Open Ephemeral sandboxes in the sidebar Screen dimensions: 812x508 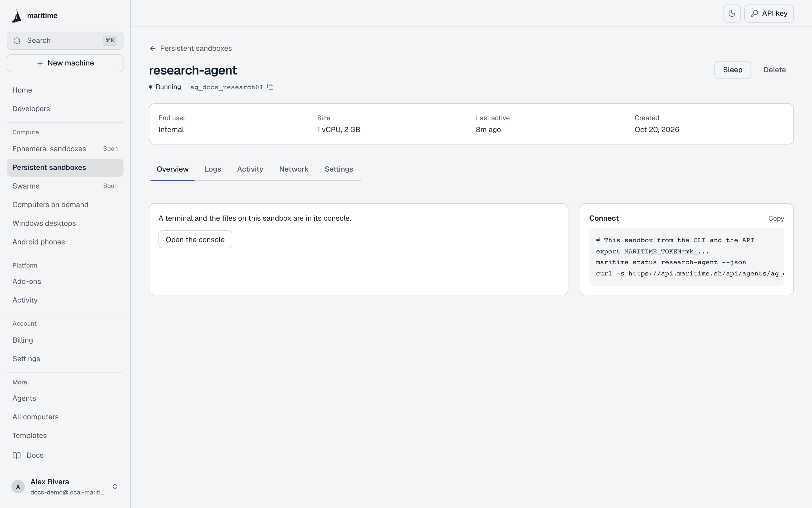[x=65, y=149]
